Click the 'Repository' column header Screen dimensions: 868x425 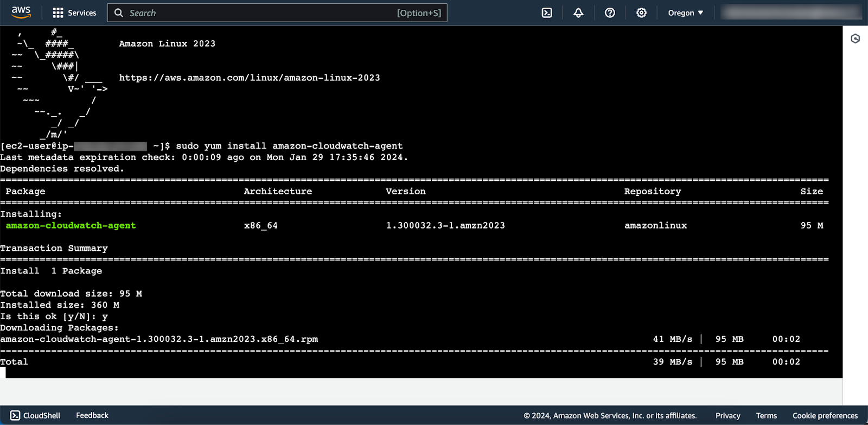[653, 191]
